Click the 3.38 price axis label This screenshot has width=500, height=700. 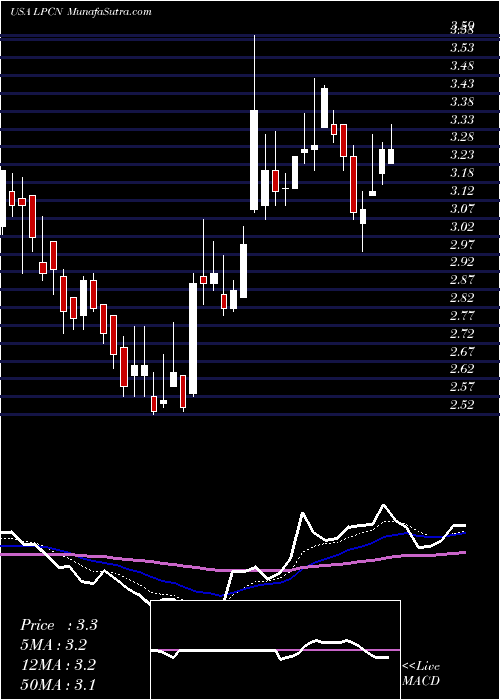(462, 101)
